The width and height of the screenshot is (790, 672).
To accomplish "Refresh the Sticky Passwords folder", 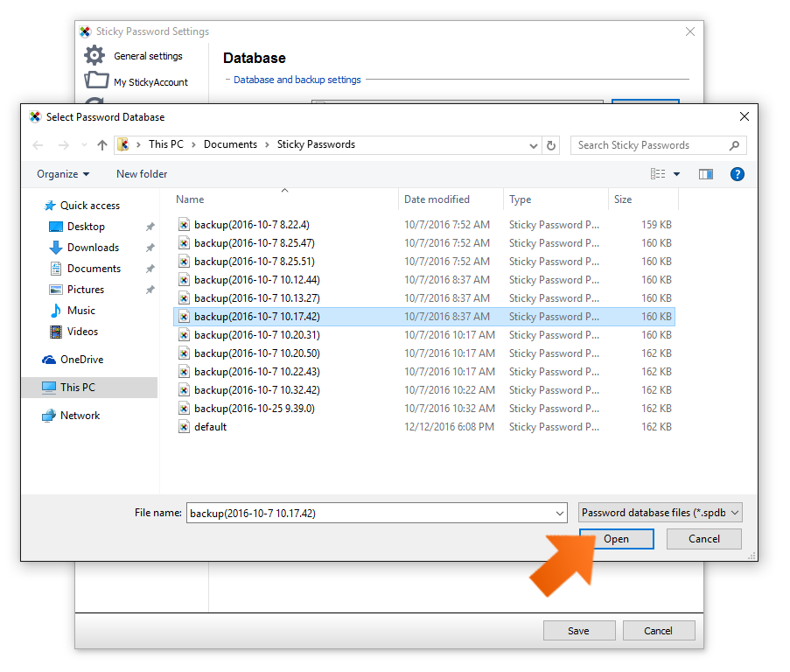I will pos(551,145).
